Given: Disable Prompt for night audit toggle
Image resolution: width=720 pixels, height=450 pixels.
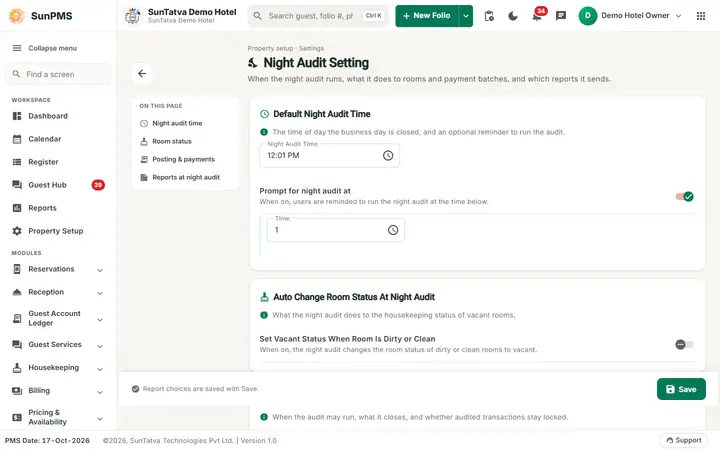Looking at the screenshot, I should 684,197.
